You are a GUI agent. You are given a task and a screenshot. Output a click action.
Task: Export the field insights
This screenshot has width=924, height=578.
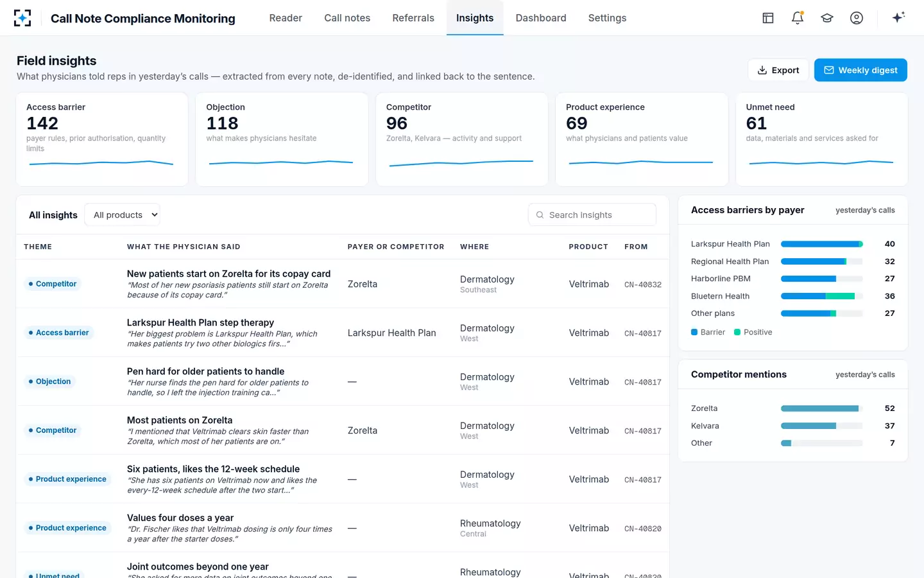click(778, 70)
